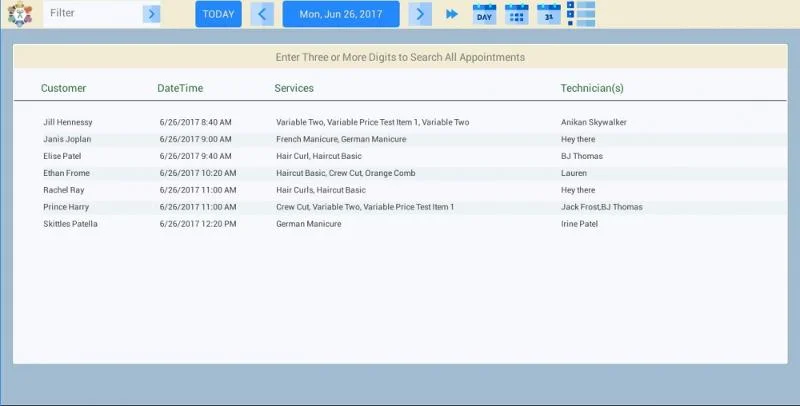Click the Filter text field
The width and height of the screenshot is (800, 406).
pos(92,14)
